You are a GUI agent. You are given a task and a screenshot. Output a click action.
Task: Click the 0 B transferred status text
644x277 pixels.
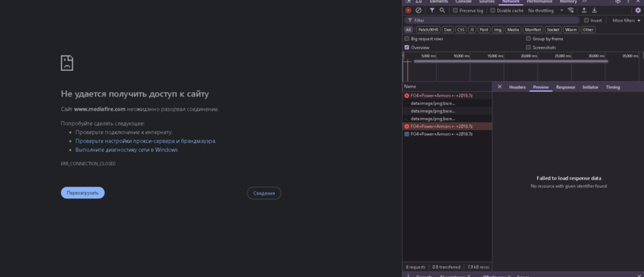446,267
